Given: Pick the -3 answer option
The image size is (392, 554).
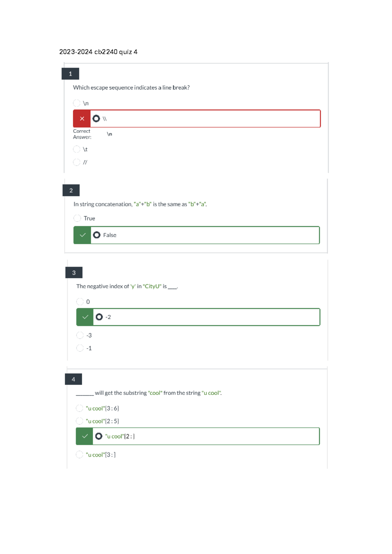Looking at the screenshot, I should click(80, 335).
